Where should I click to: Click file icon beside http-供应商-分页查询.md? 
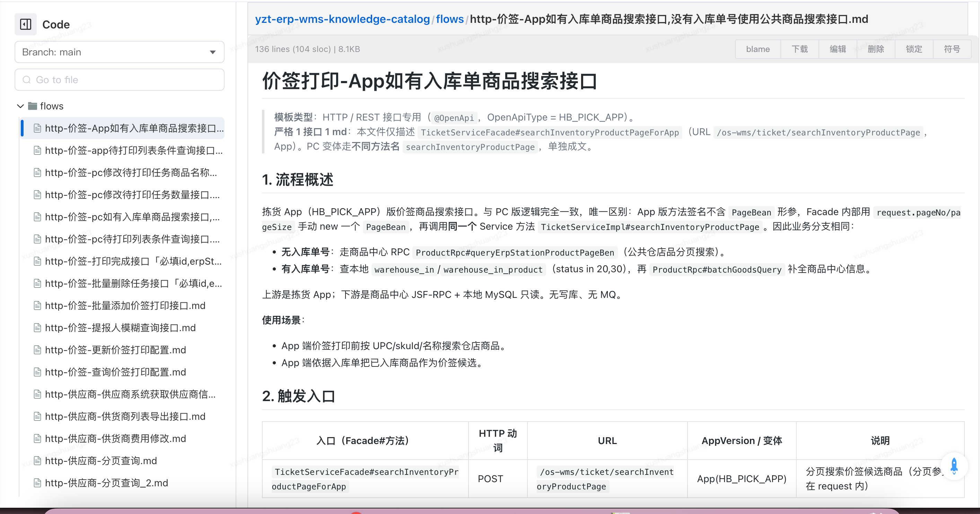point(37,461)
